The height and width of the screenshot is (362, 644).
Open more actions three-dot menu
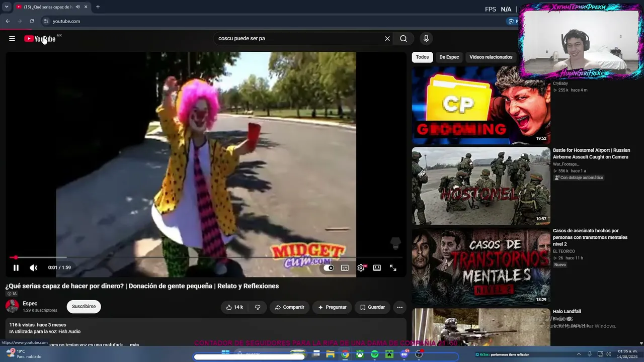(399, 307)
